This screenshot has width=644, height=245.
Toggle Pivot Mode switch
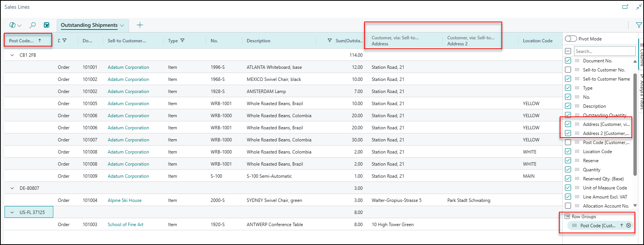click(571, 39)
